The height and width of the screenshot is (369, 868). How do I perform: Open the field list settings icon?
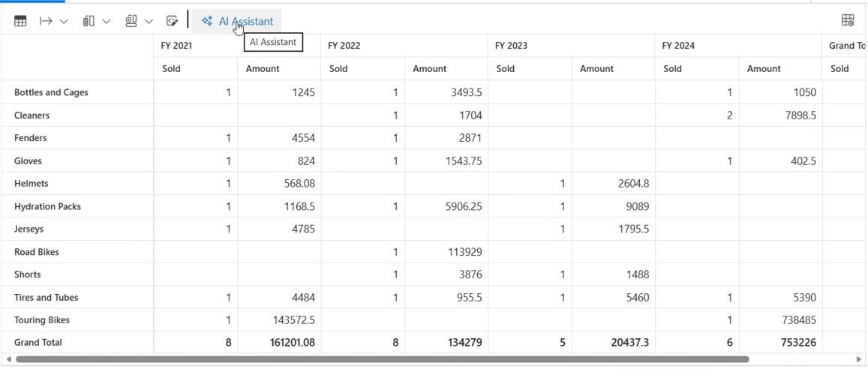pyautogui.click(x=848, y=20)
